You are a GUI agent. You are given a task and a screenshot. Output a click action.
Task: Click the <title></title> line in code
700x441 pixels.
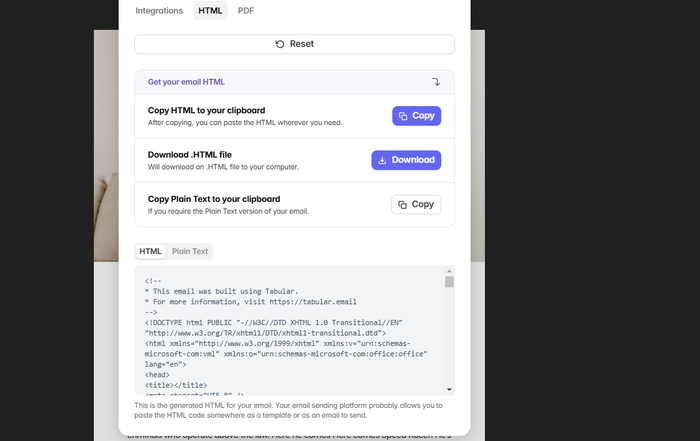176,385
